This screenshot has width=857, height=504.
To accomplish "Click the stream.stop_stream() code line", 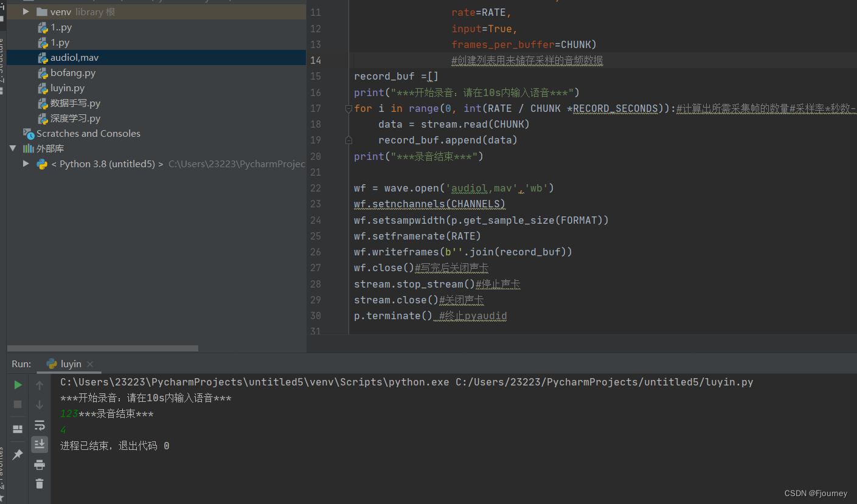I will 437,284.
